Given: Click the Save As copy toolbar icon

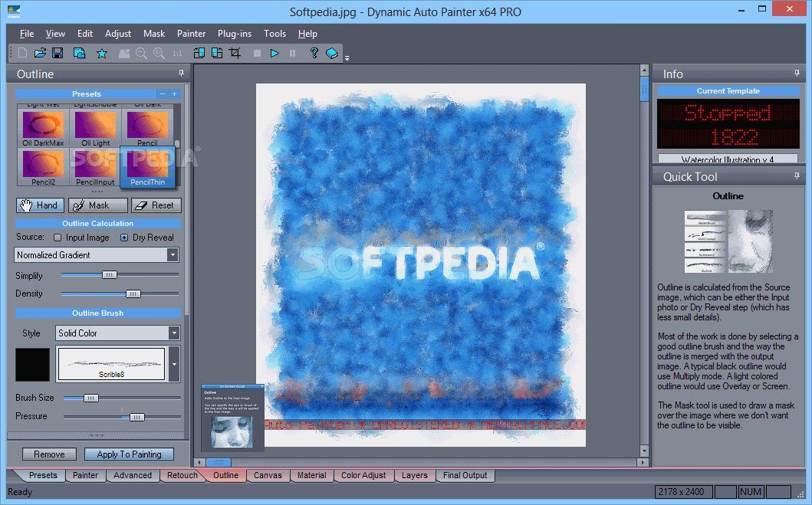Looking at the screenshot, I should tap(79, 53).
